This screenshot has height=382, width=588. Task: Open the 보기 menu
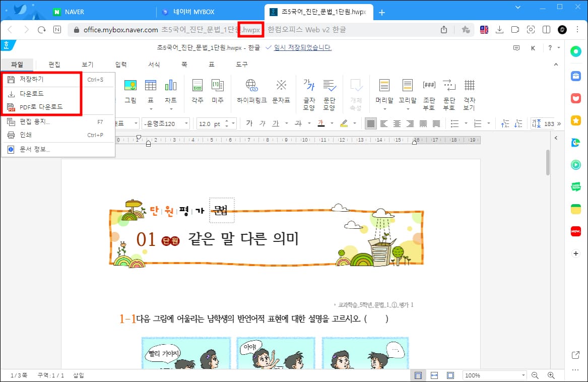[x=87, y=64]
